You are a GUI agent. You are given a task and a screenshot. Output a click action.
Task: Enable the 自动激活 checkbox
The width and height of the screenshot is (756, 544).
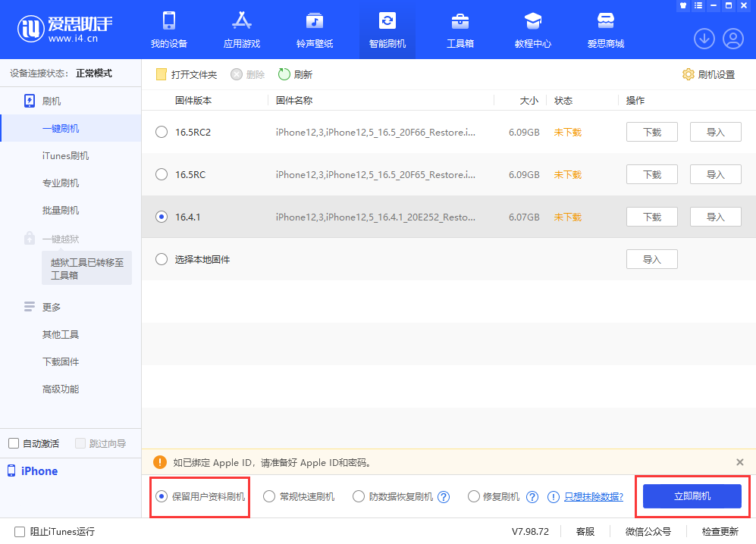(14, 443)
